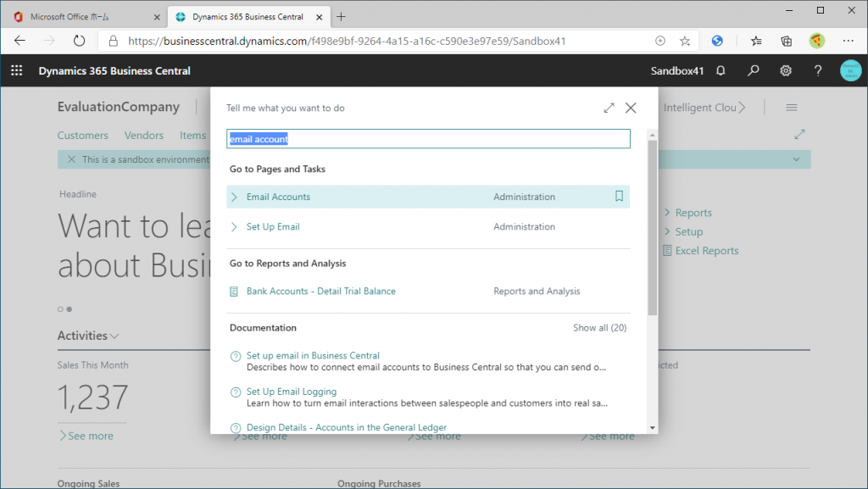
Task: Close the Tell Me dialog
Action: coord(631,108)
